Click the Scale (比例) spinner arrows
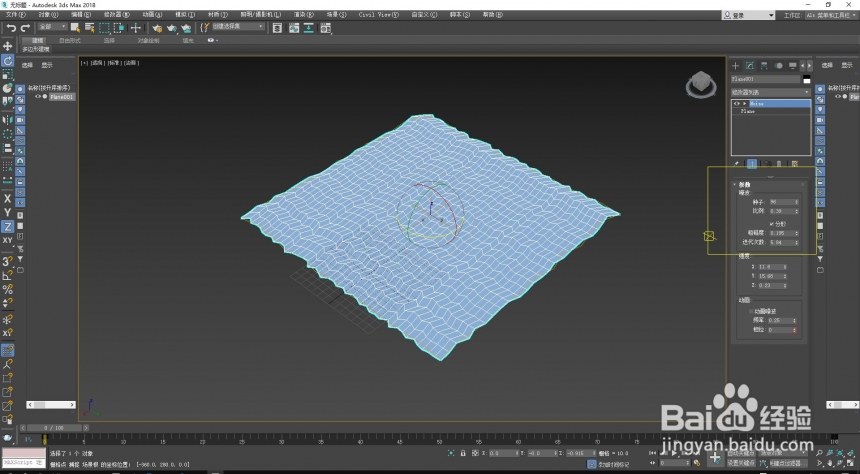 coord(796,211)
